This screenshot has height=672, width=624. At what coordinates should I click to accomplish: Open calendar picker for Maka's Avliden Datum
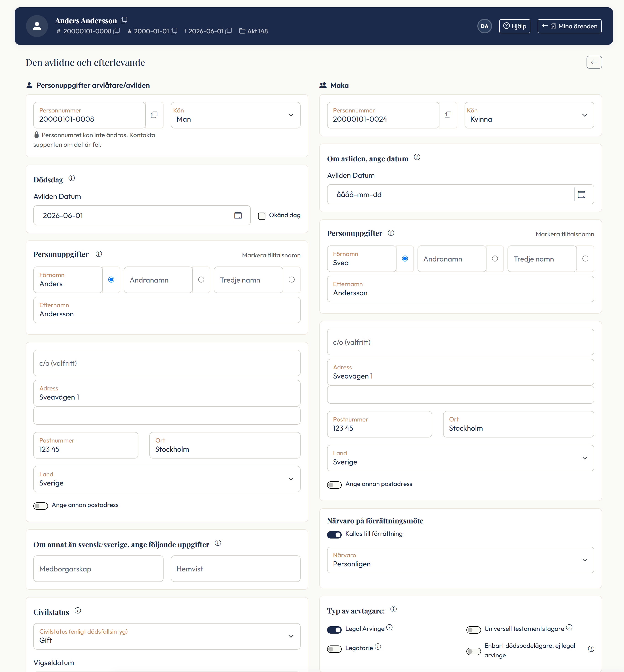click(582, 194)
